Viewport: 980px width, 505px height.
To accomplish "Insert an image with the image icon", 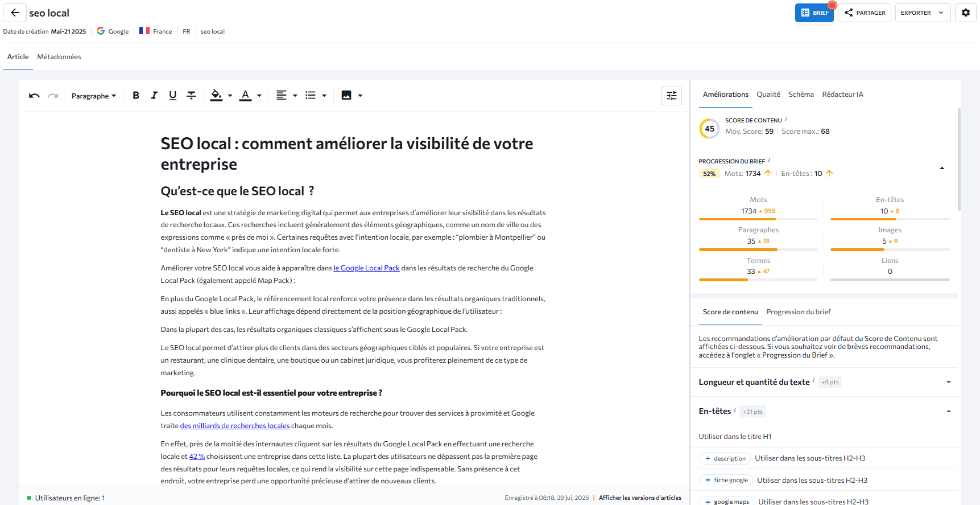I will (346, 96).
